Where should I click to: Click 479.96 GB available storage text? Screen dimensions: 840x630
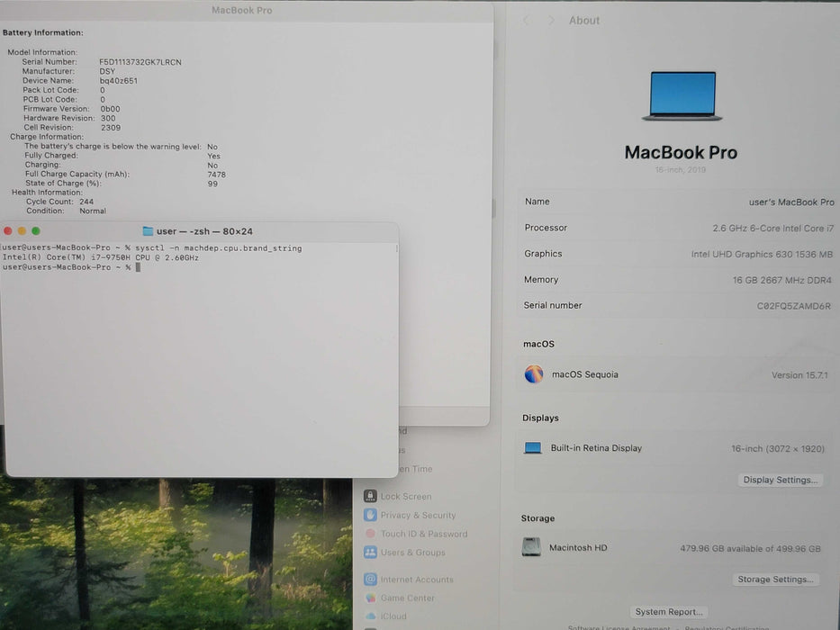coord(750,549)
